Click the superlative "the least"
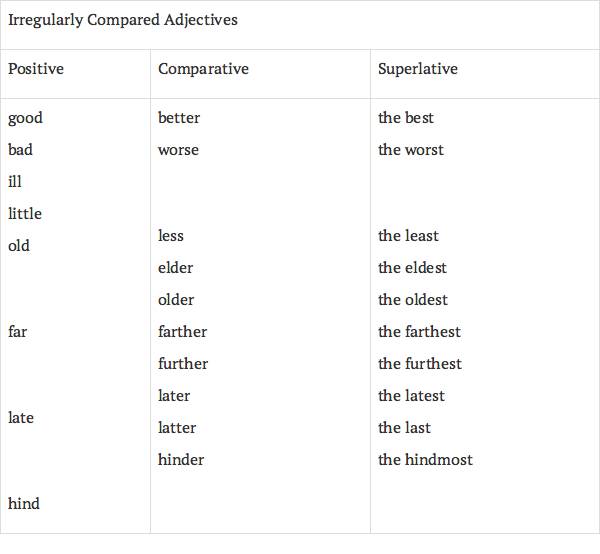 tap(408, 236)
